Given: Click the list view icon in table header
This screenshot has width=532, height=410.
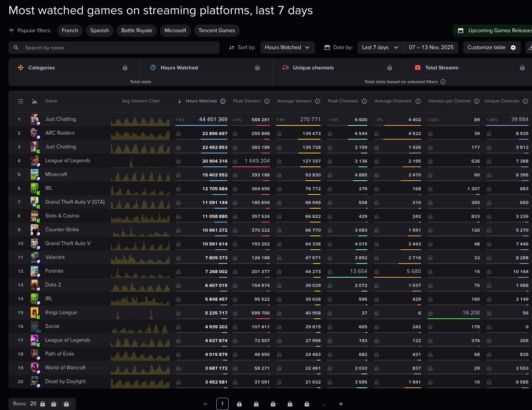Looking at the screenshot, I should [21, 101].
